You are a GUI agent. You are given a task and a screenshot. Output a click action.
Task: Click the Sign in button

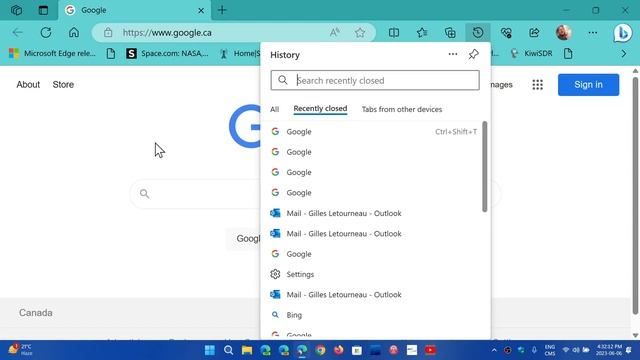click(x=588, y=84)
